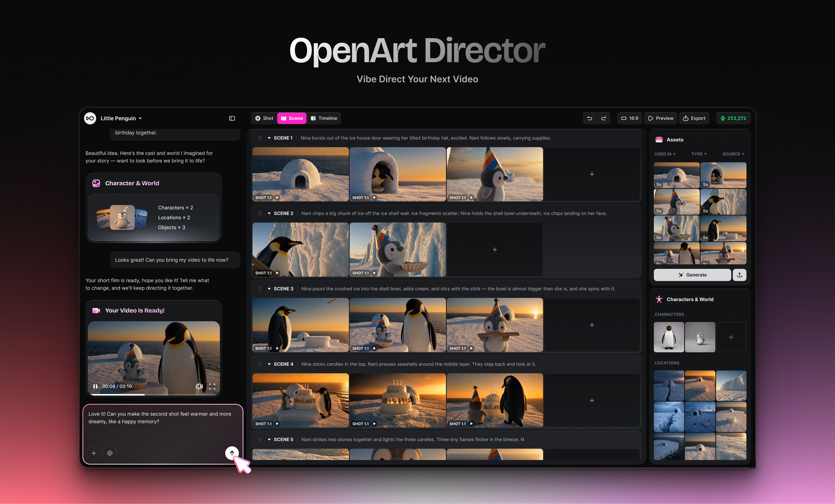Click the @ mention icon in chat box
The image size is (835, 504).
point(110,453)
